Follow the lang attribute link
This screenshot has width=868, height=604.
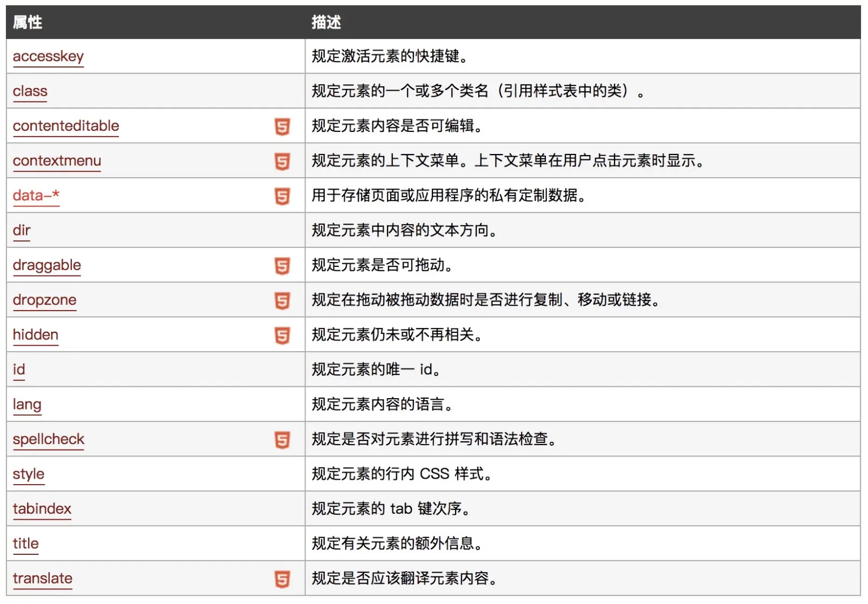(x=27, y=405)
